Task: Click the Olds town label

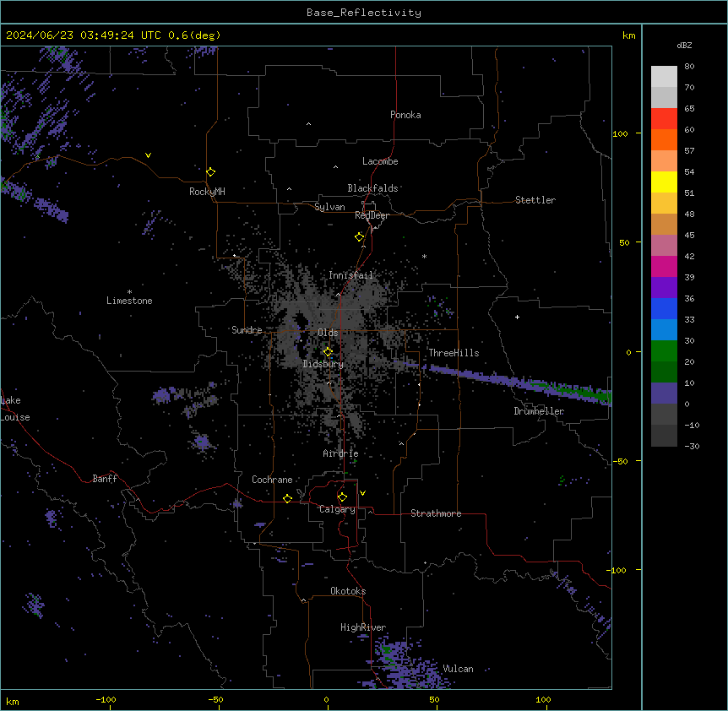Action: pos(328,333)
